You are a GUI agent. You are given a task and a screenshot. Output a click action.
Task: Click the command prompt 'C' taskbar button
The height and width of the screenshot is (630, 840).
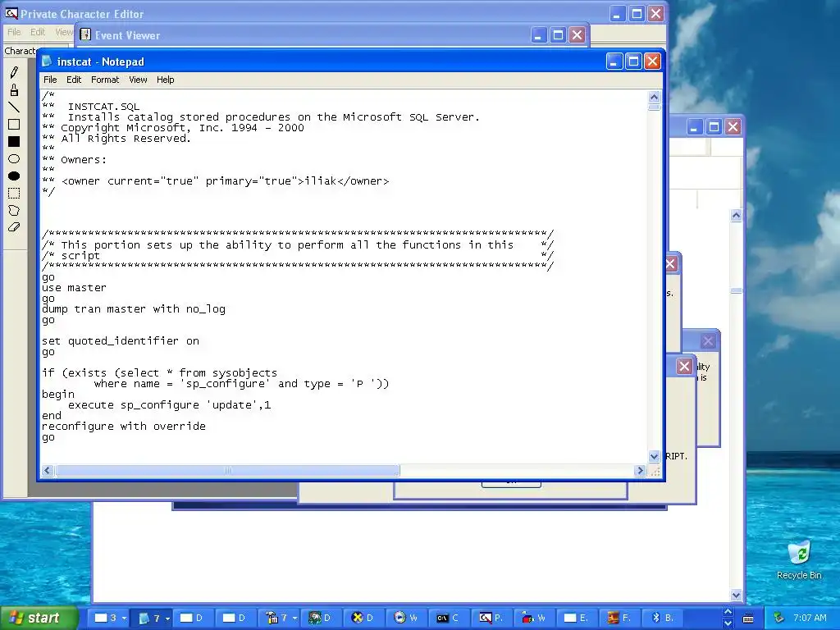[450, 618]
